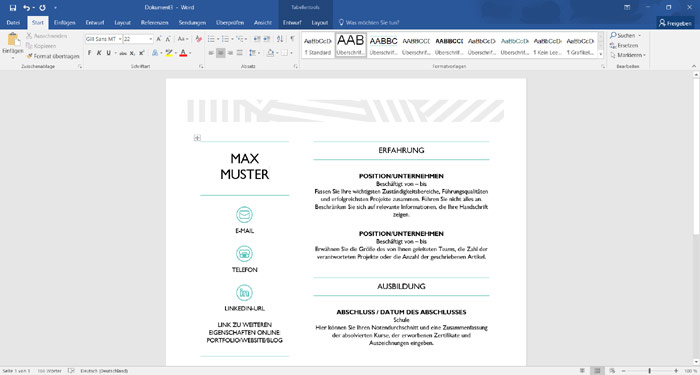The height and width of the screenshot is (375, 700).
Task: Open the Markieren dropdown
Action: point(628,55)
